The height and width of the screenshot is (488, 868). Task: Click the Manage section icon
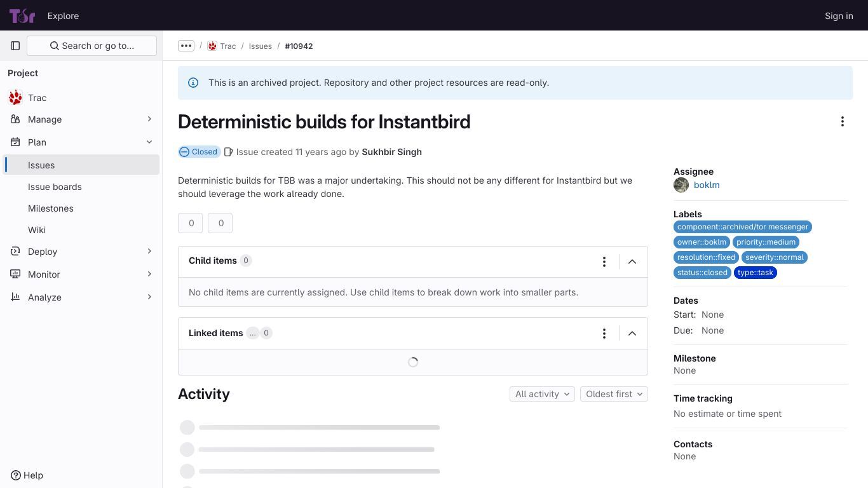pyautogui.click(x=15, y=119)
